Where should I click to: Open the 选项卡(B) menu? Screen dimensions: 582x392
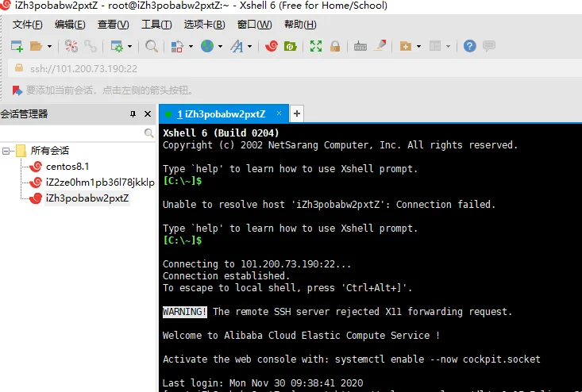point(204,25)
